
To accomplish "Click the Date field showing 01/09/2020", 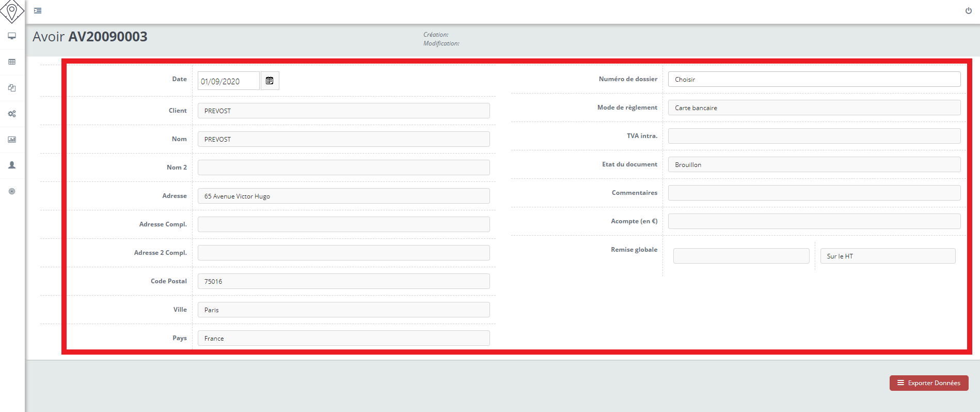I will 228,81.
